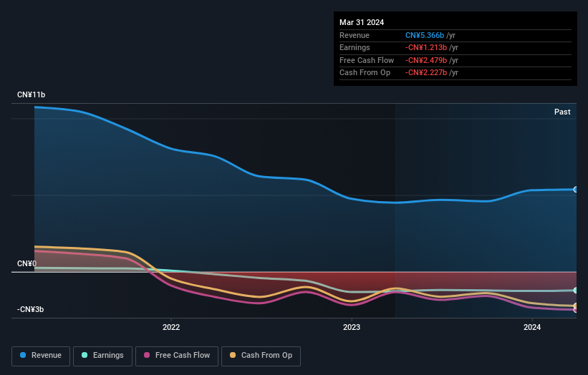Click the Revenue value CN¥5.366b
Viewport: 588px width, 375px height.
[x=425, y=35]
